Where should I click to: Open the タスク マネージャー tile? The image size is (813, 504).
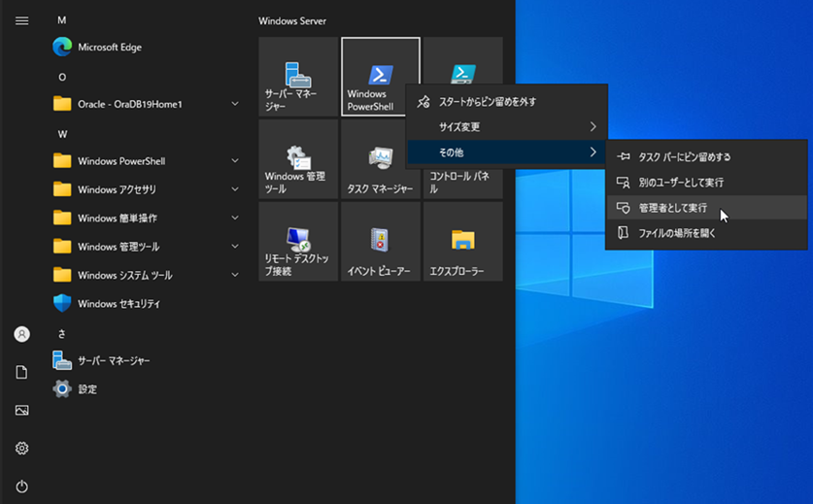tap(381, 159)
